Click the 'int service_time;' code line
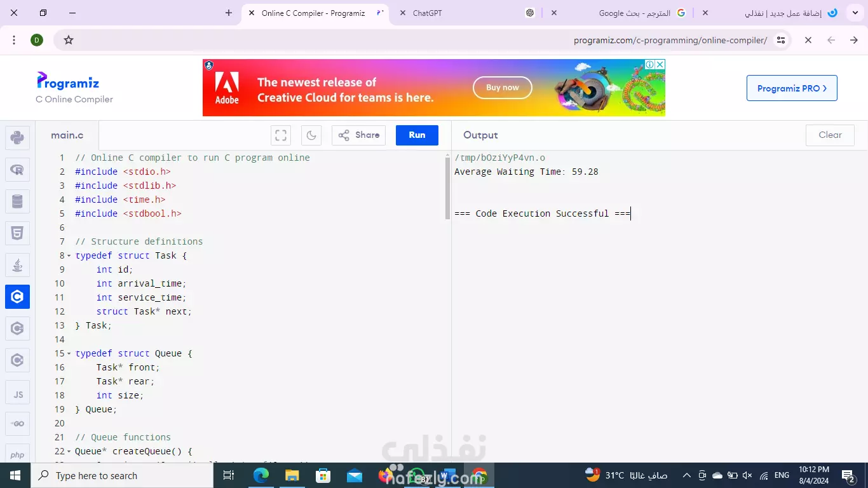The width and height of the screenshot is (868, 488). click(142, 297)
